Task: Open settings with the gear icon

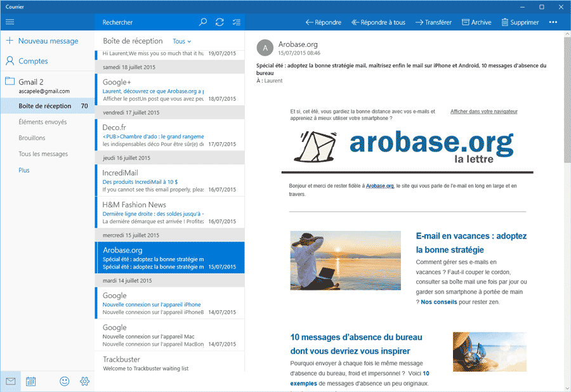Action: tap(84, 381)
